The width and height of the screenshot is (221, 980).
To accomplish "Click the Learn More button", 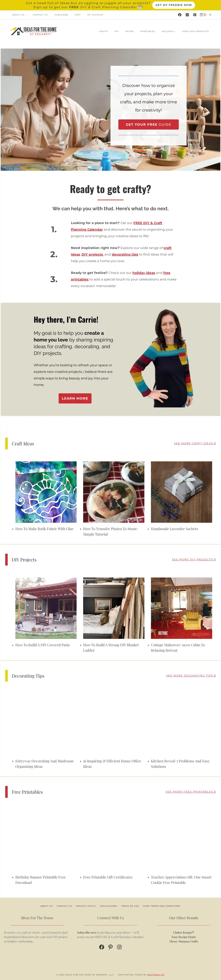I will point(75,398).
